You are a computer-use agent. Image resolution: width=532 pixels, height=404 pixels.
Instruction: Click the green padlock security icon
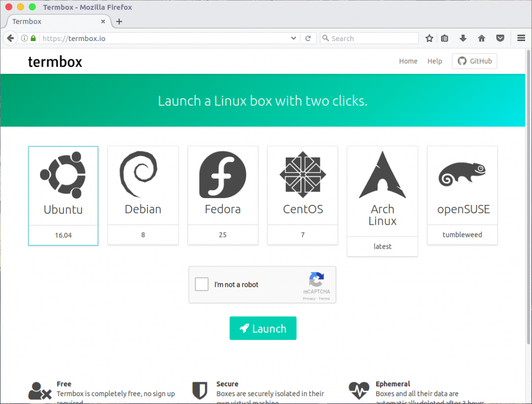pos(33,38)
